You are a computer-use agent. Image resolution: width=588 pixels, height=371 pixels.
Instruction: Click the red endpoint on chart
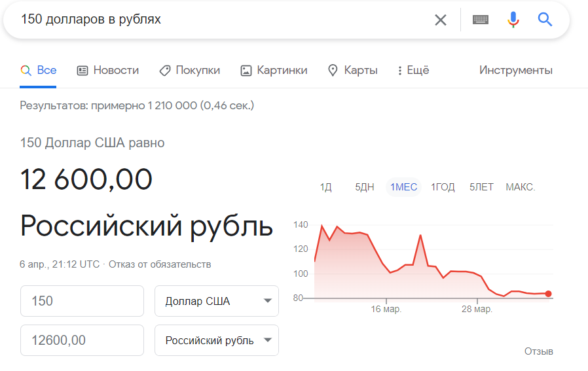(x=548, y=294)
